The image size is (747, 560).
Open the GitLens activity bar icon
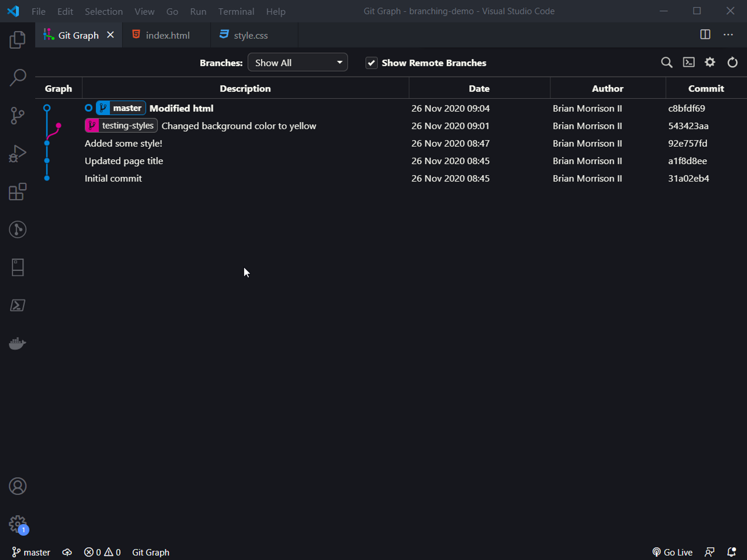click(18, 229)
